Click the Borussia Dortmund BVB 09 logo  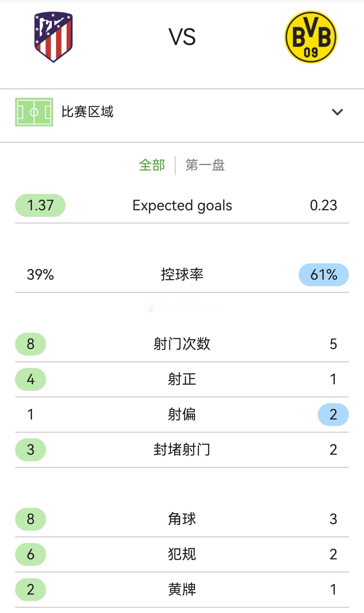tap(311, 38)
